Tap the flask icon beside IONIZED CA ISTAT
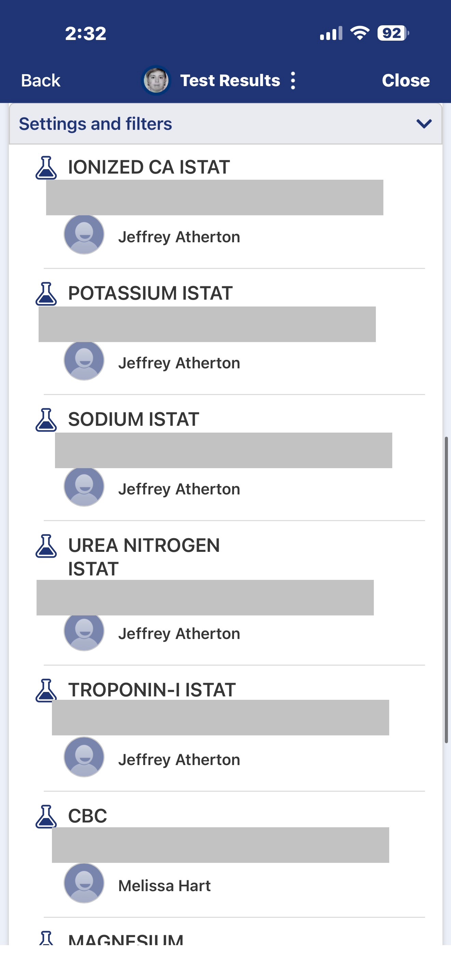 pyautogui.click(x=46, y=168)
